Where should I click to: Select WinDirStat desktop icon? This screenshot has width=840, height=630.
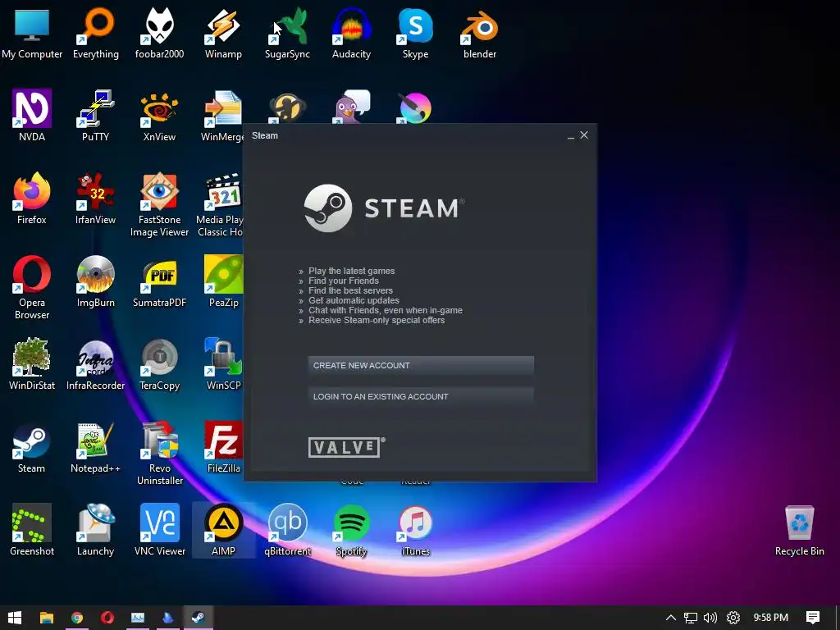coord(32,364)
